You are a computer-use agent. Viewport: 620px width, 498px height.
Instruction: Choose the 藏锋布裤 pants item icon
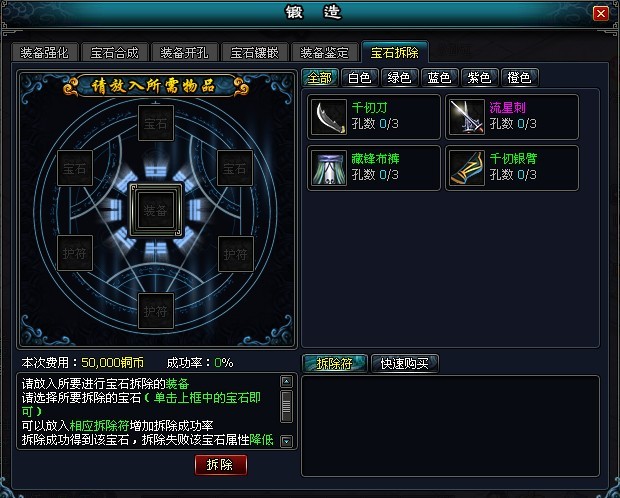tap(329, 168)
